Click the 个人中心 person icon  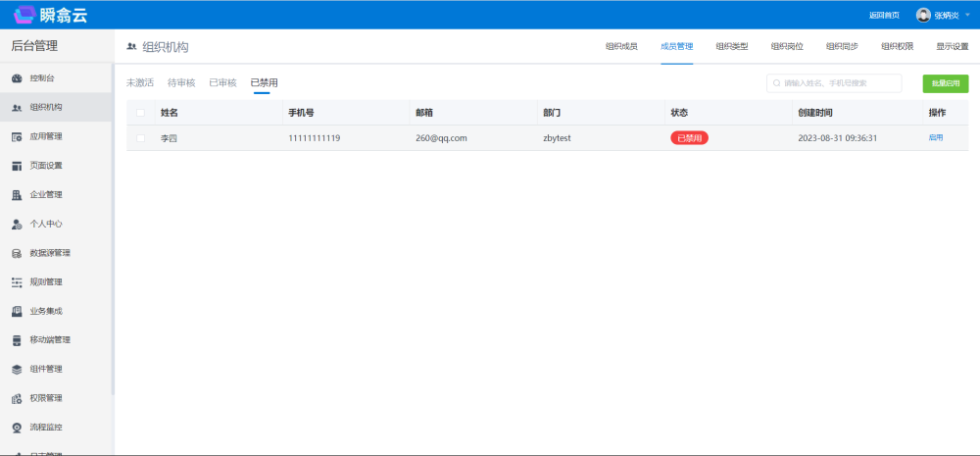click(17, 224)
